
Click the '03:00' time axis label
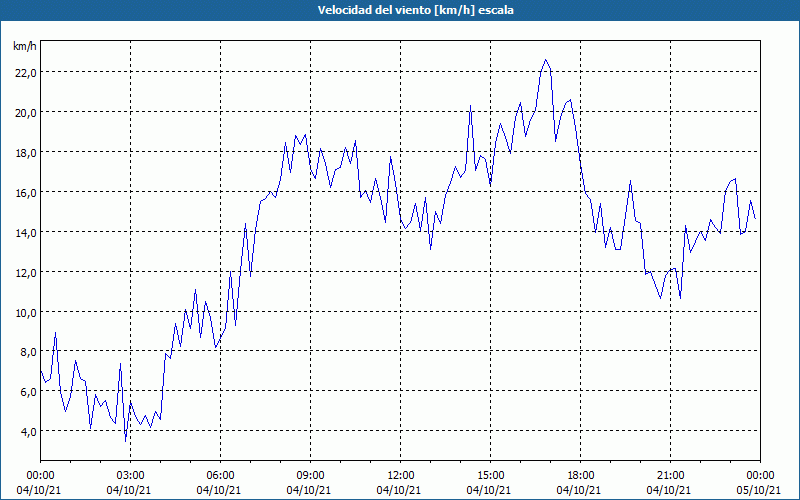pyautogui.click(x=131, y=476)
